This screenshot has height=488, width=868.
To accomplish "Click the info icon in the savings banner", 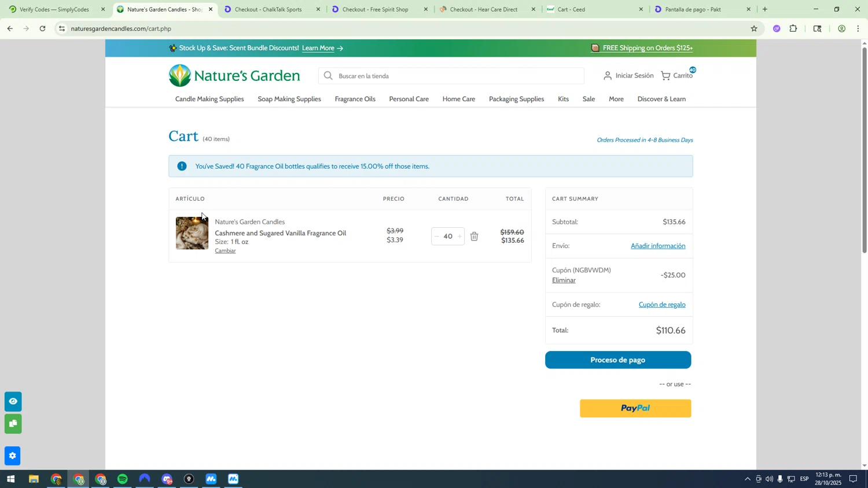I will point(182,167).
